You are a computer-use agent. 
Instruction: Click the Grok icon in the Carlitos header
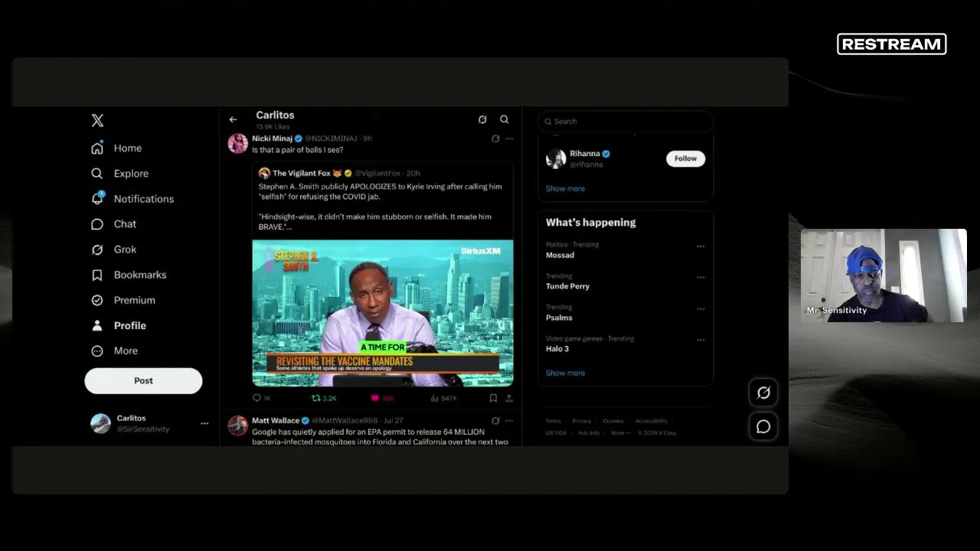[482, 119]
